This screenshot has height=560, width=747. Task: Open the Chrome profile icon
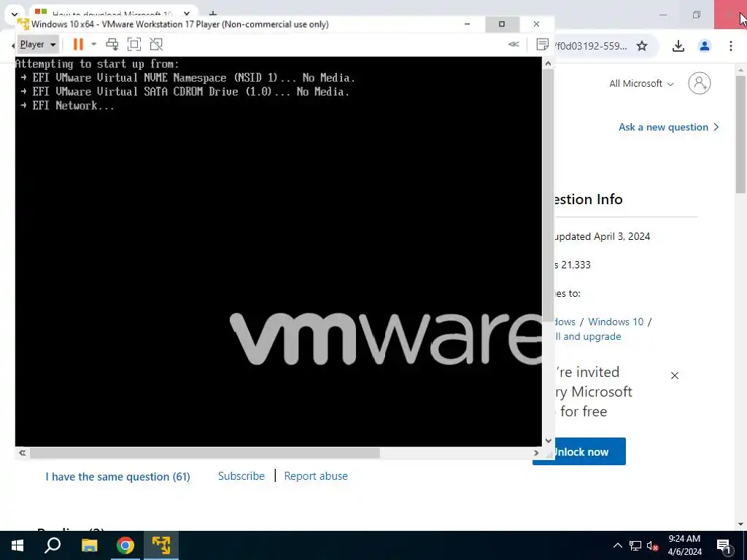[705, 46]
